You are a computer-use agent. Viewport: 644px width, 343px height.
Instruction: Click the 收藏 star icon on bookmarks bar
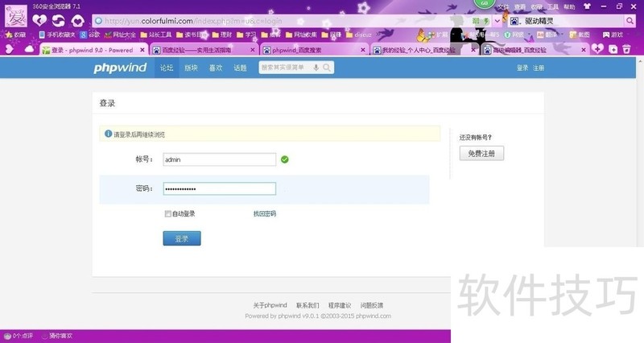click(x=8, y=35)
